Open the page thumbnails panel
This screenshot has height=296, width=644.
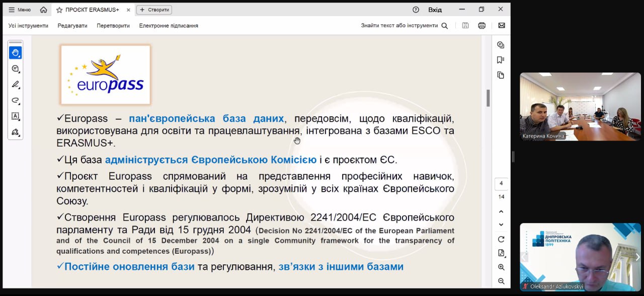click(x=501, y=75)
